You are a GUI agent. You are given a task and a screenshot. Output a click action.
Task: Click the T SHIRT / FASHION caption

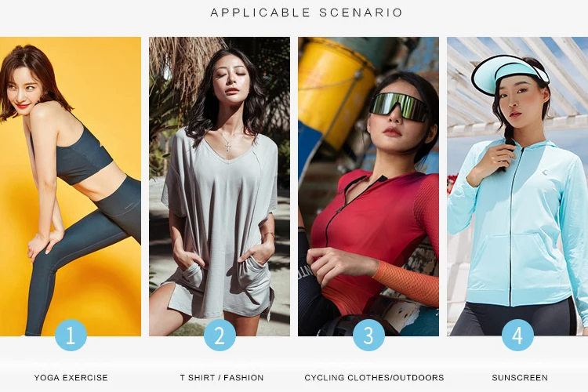point(222,378)
